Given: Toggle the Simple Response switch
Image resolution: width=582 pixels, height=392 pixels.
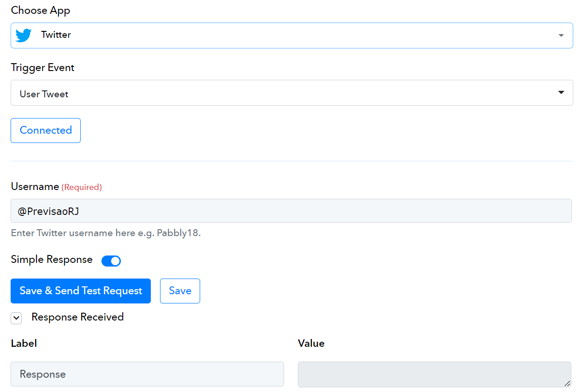Looking at the screenshot, I should [111, 261].
